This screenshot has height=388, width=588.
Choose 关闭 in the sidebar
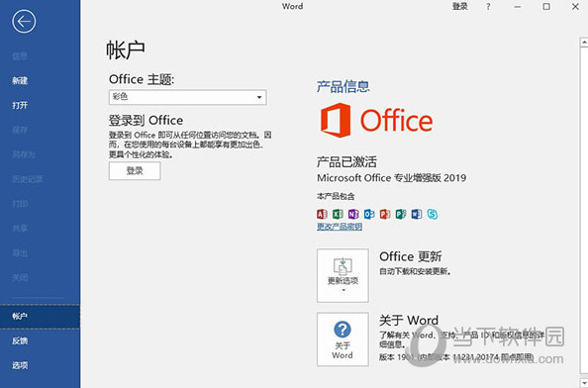[20, 278]
